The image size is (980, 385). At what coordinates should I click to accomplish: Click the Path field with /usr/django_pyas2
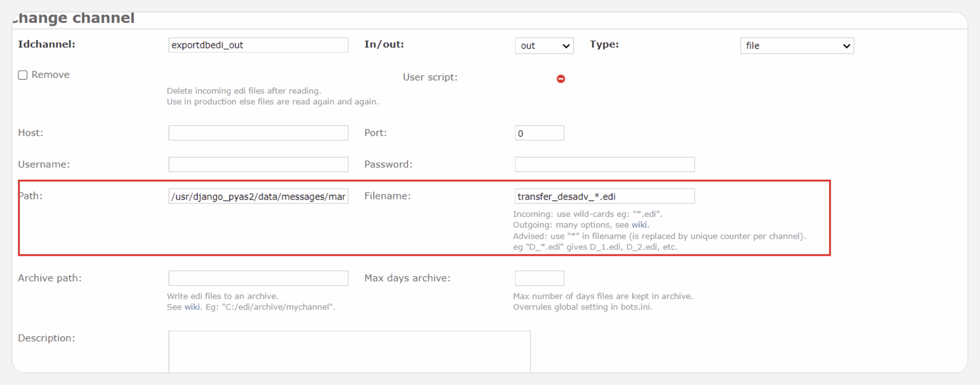coord(258,196)
